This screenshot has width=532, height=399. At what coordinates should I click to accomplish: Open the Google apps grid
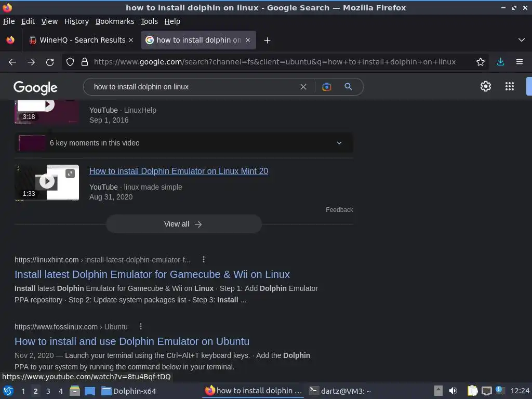[x=510, y=86]
